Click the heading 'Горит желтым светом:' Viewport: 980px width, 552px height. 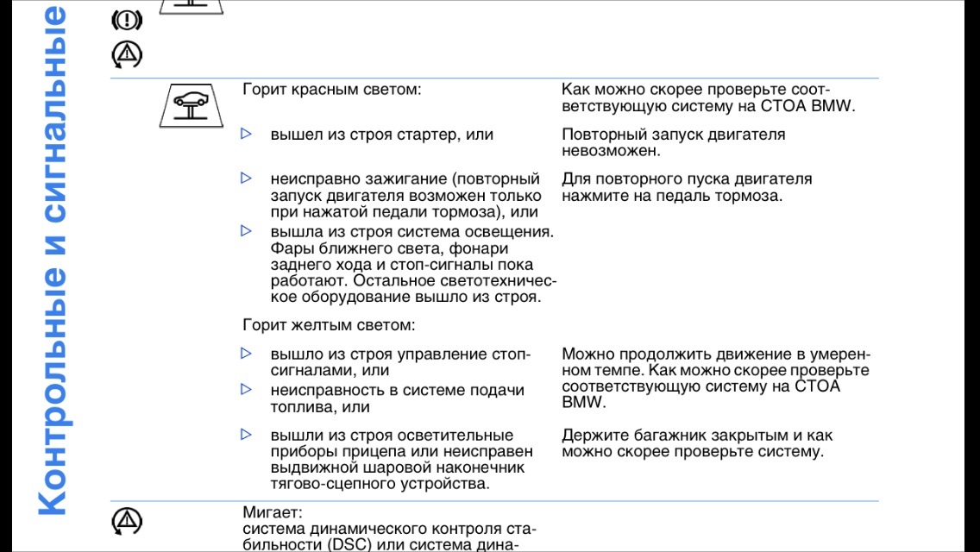click(x=329, y=325)
